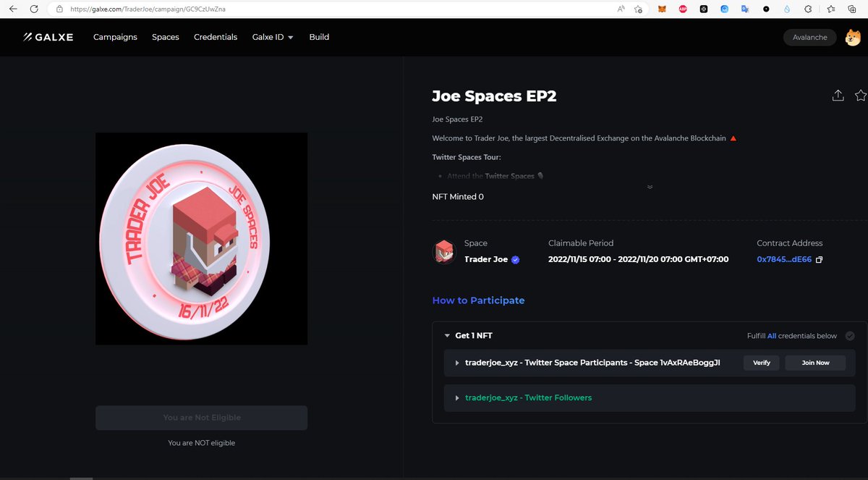The image size is (868, 480).
Task: Open the black circle extension icon
Action: click(x=766, y=9)
